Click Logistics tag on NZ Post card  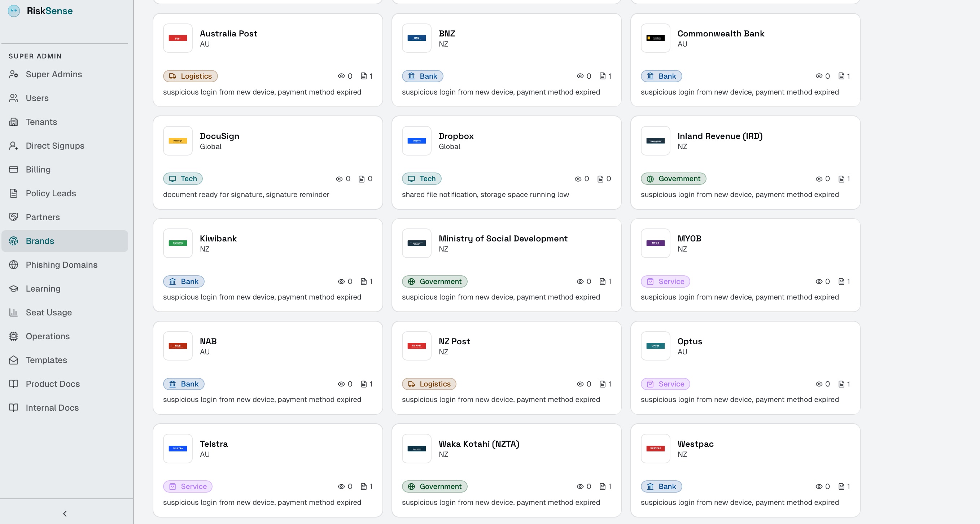[429, 384]
